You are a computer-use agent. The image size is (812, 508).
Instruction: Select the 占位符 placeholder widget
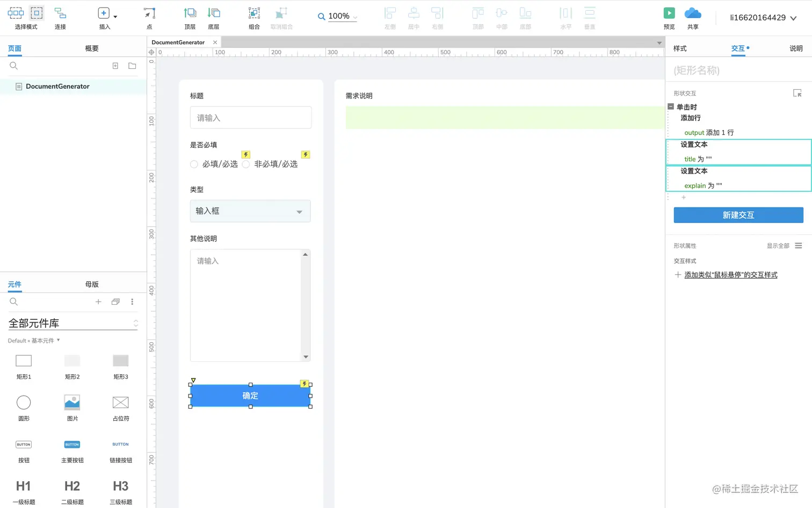click(x=121, y=408)
